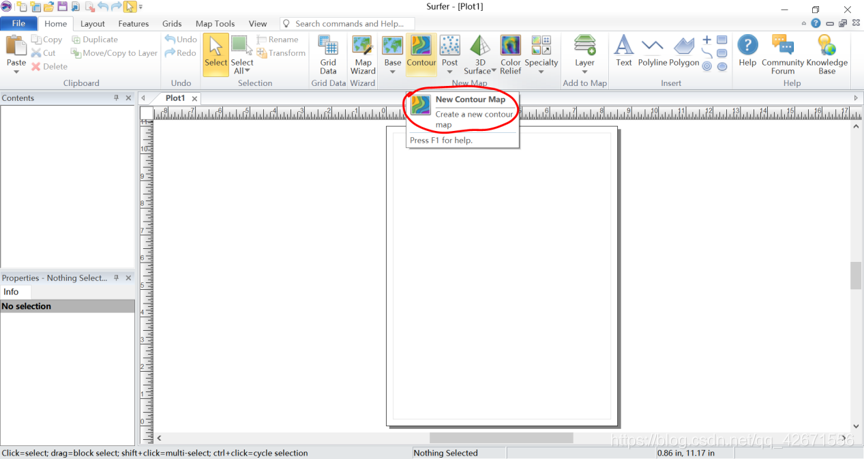Image resolution: width=864 pixels, height=459 pixels.
Task: Click the new plot quick-access icon
Action: (22, 7)
